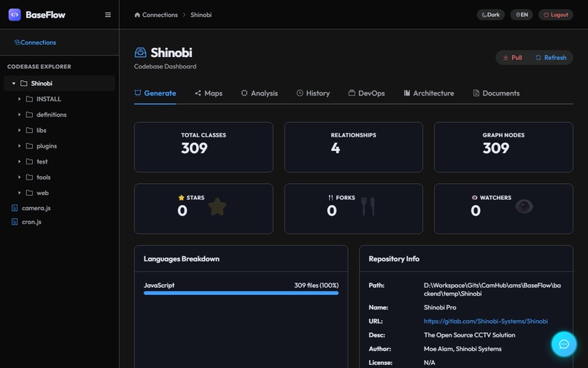Expand the definitions folder arrow
The height and width of the screenshot is (368, 588).
click(19, 115)
